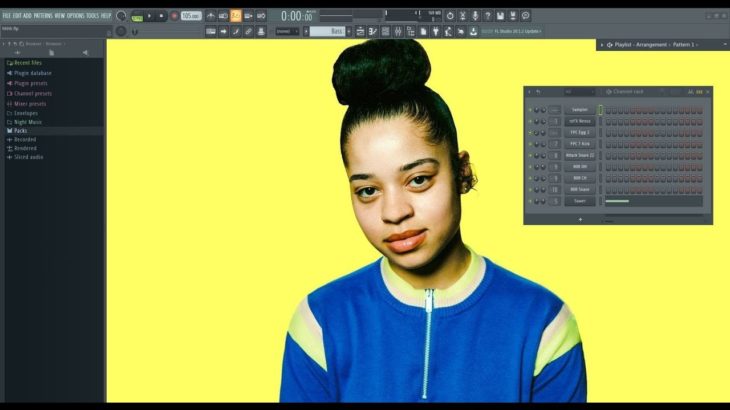Screen dimensions: 730x410
Task: Expand Mixer presets folder
Action: (30, 104)
